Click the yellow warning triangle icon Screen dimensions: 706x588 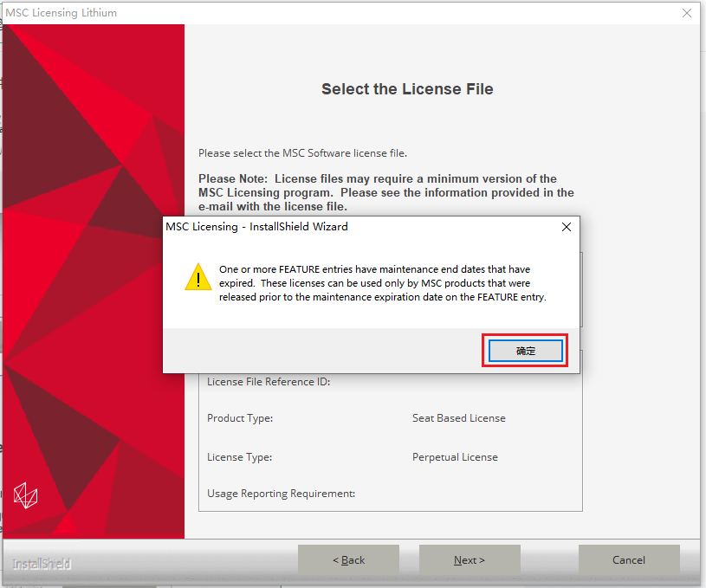[x=198, y=277]
